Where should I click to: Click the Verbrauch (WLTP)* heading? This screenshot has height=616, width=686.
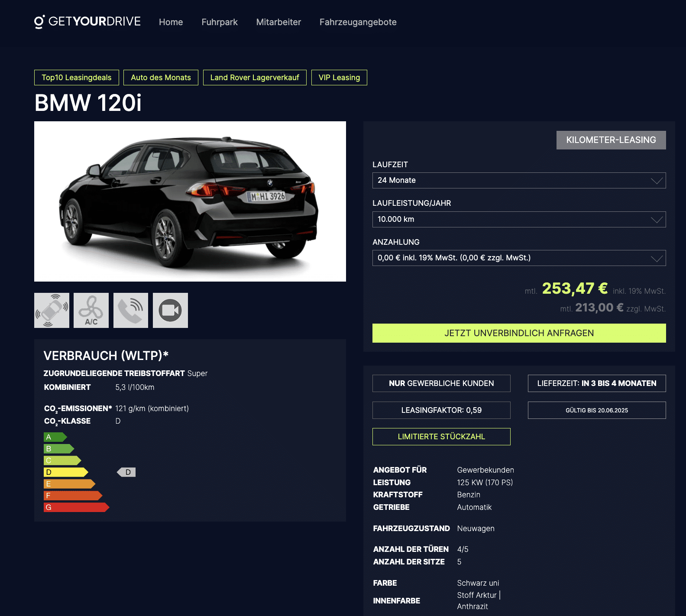pos(106,356)
